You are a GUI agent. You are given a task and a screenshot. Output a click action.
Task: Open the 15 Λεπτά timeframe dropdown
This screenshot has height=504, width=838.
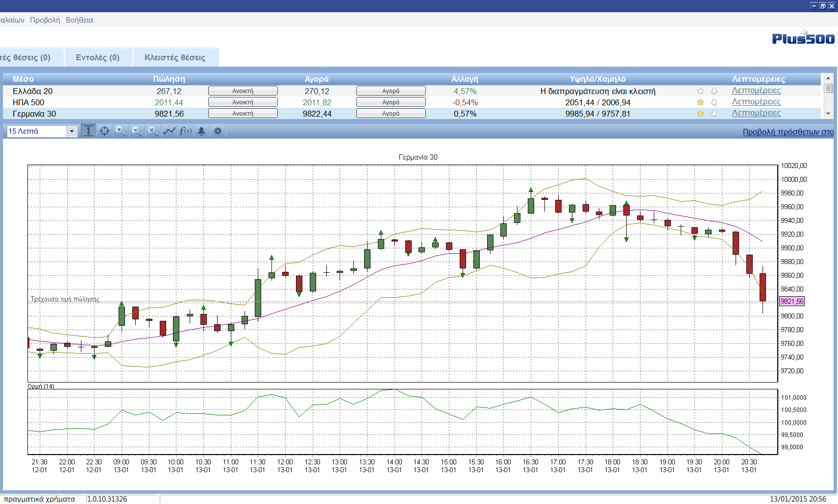pos(72,131)
